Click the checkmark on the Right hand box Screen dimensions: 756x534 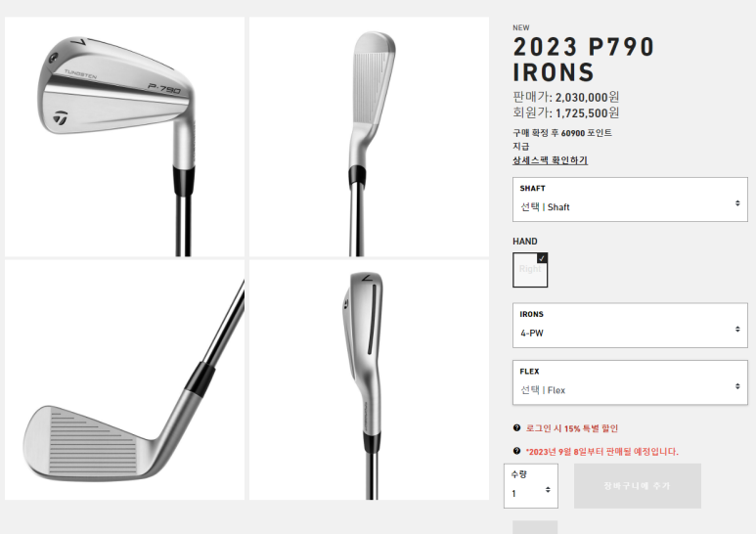[x=542, y=258]
